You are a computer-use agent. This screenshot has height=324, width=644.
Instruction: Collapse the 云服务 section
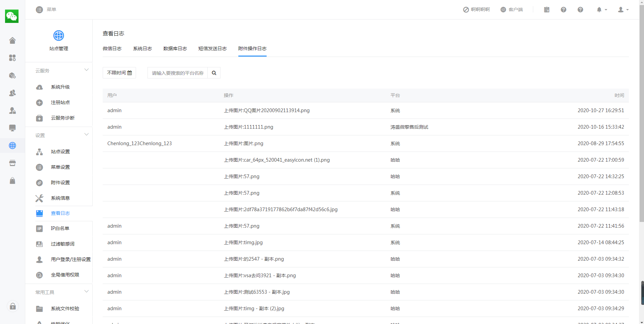87,70
